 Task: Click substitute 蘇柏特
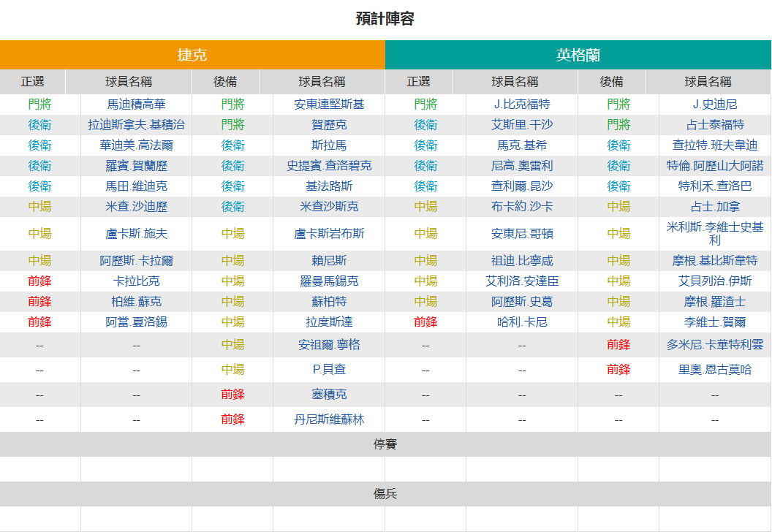click(x=330, y=302)
